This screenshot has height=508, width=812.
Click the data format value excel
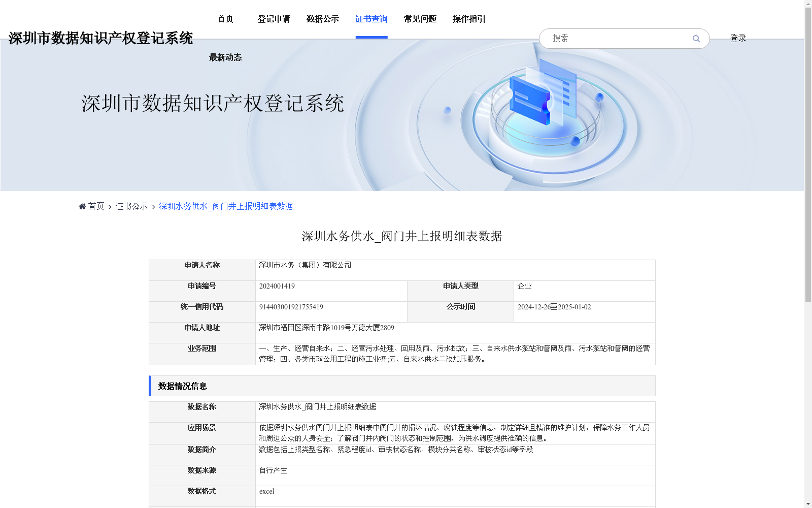point(266,491)
